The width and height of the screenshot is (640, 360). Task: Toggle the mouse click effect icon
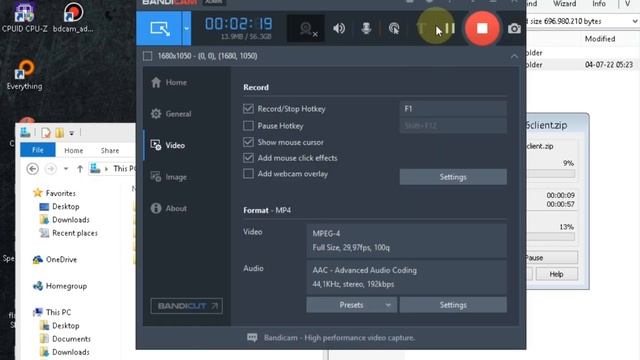coord(394,29)
